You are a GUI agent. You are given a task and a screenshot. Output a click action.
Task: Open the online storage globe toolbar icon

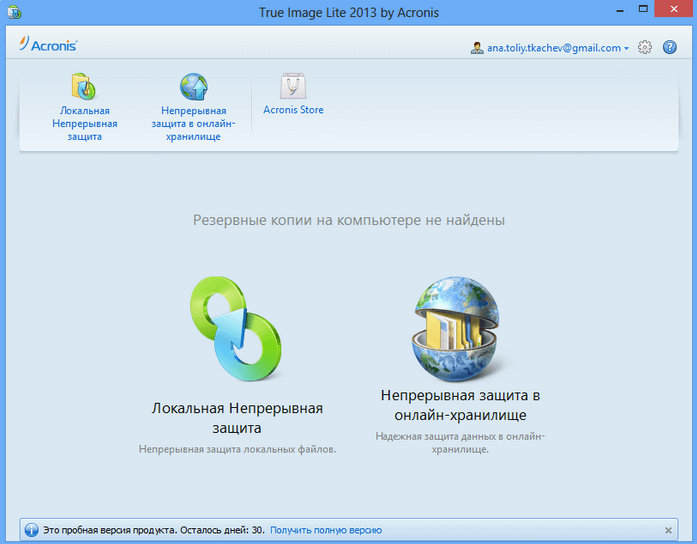coord(194,86)
